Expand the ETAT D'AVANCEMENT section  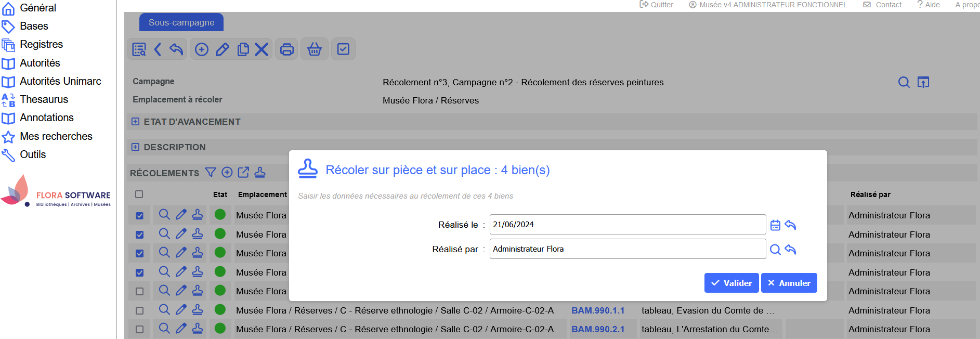point(135,122)
